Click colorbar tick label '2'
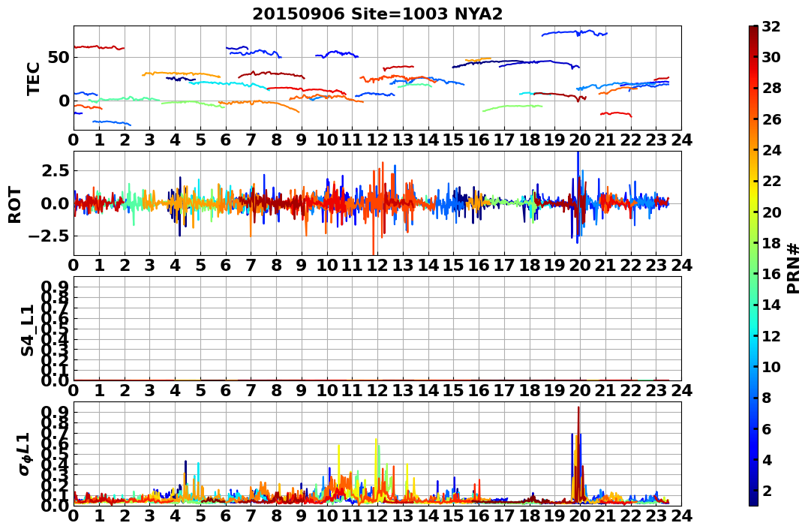Viewport: 808px width, 532px height. pyautogui.click(x=767, y=490)
